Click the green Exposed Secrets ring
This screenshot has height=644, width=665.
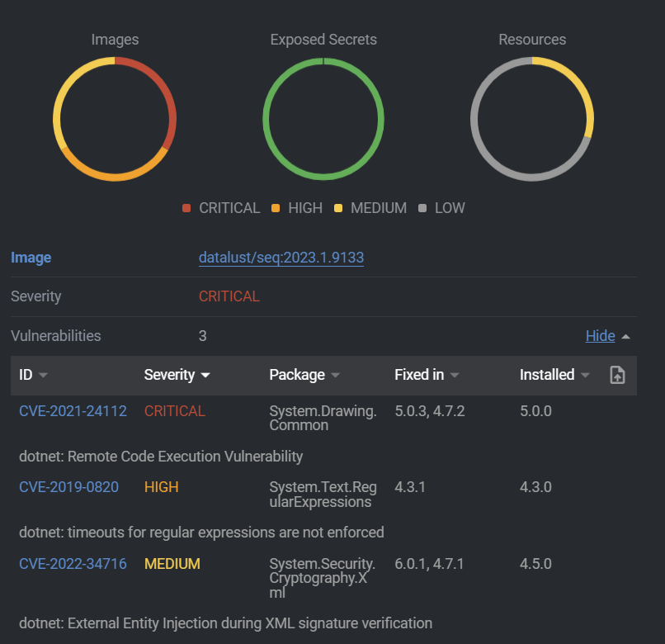[323, 60]
